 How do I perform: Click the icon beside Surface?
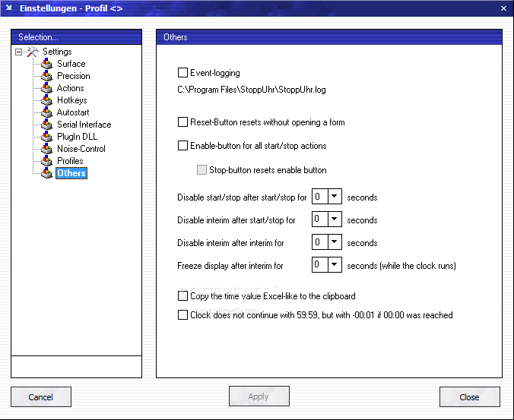point(47,64)
